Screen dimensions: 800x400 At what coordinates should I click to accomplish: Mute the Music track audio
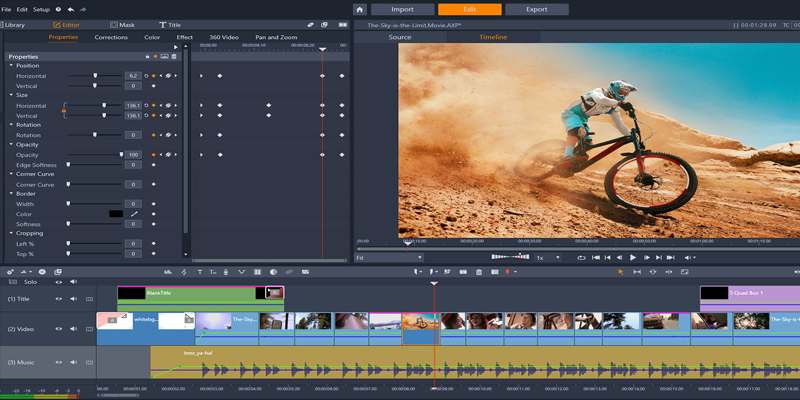[73, 361]
